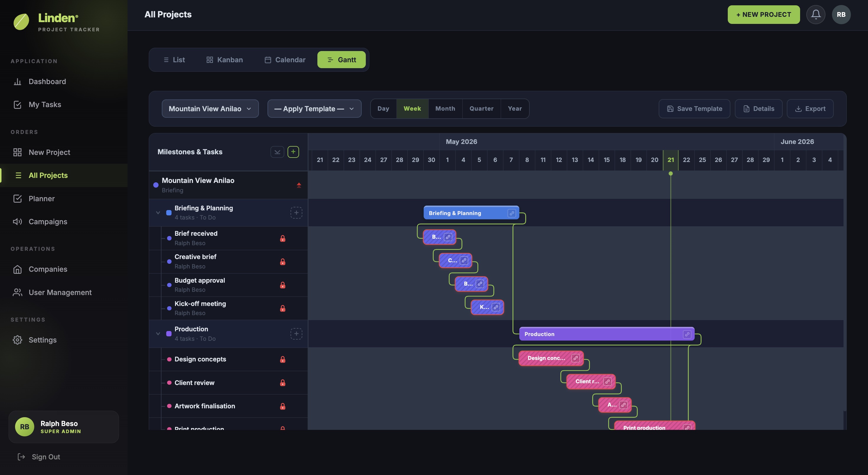Open the RB user avatar menu
Viewport: 868px width, 475px height.
pyautogui.click(x=841, y=14)
